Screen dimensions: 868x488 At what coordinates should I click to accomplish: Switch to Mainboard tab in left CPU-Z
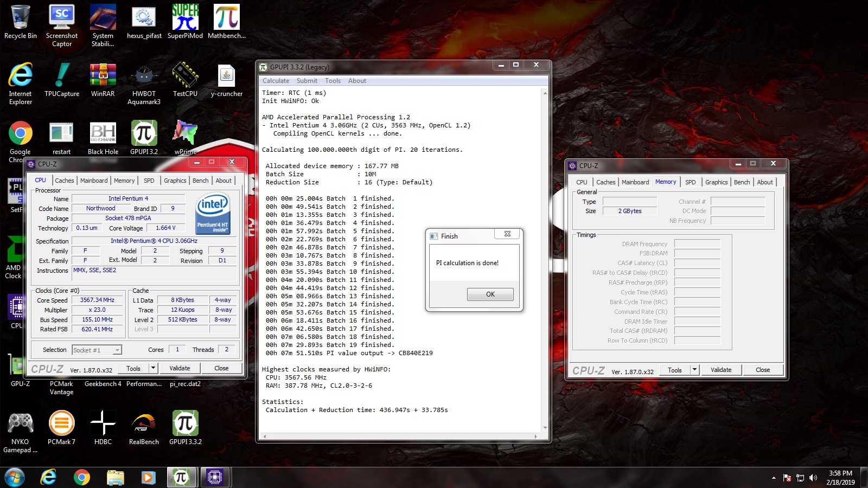coord(94,181)
